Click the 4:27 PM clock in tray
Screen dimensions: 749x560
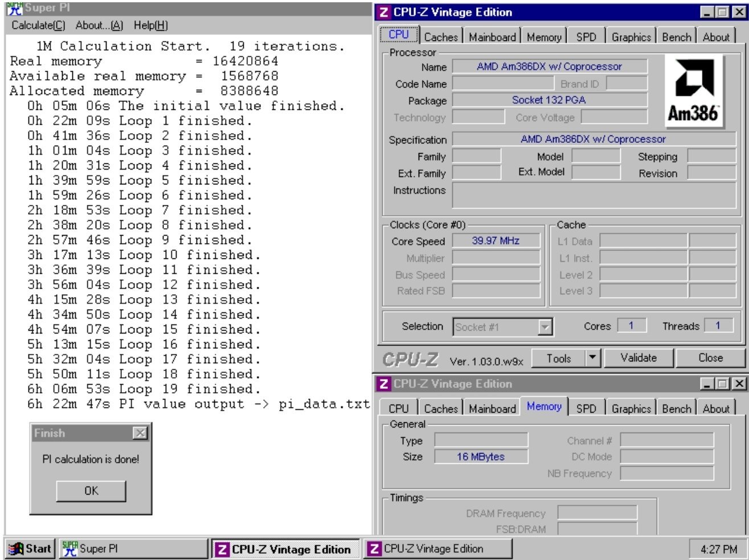click(719, 549)
